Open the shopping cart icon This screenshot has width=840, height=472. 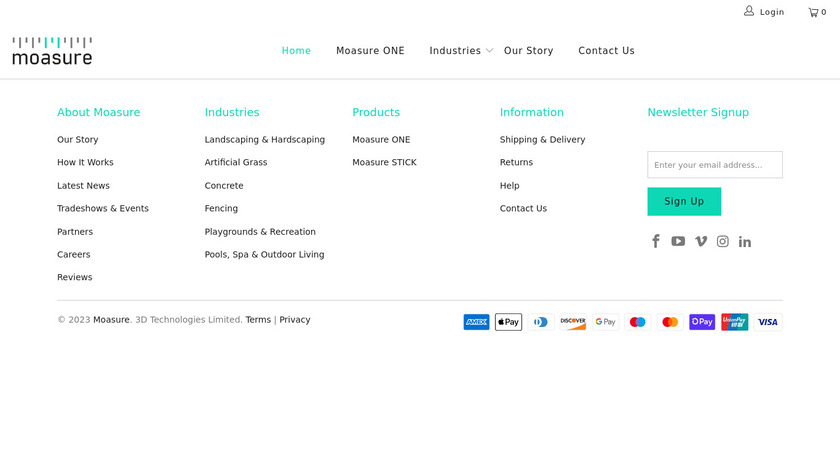click(813, 12)
